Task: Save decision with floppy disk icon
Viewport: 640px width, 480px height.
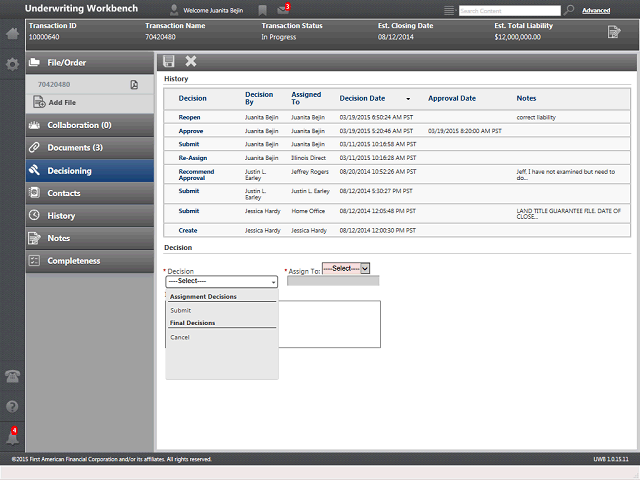Action: [x=169, y=61]
